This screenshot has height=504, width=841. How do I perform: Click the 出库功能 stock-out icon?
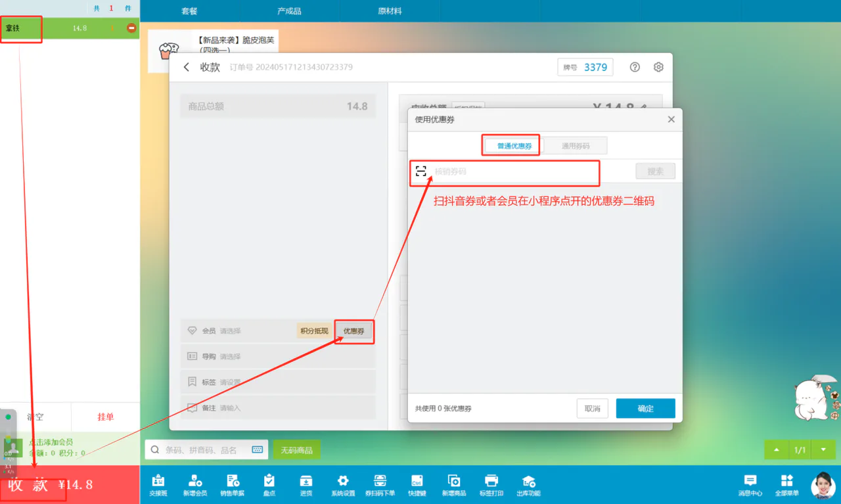[528, 485]
